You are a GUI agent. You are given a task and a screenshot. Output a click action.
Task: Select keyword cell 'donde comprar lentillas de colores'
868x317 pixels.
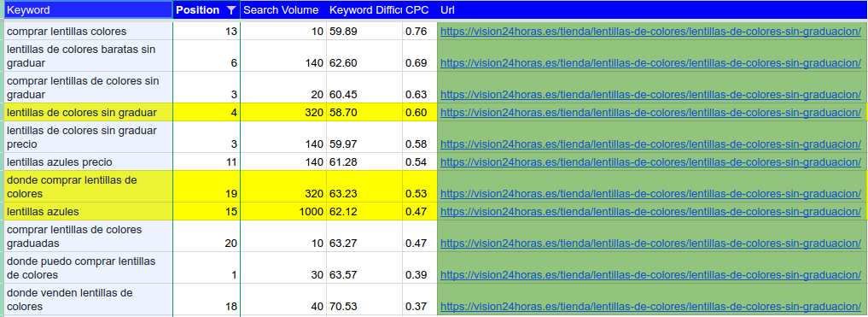[89, 187]
